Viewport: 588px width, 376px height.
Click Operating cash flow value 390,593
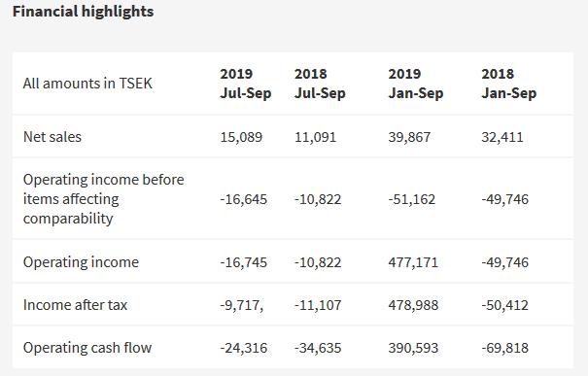413,348
